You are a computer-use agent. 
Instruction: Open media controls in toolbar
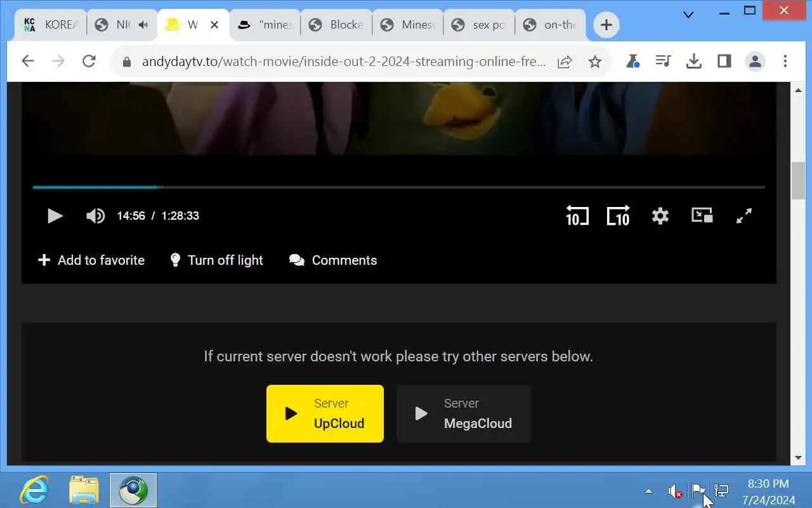pyautogui.click(x=663, y=62)
